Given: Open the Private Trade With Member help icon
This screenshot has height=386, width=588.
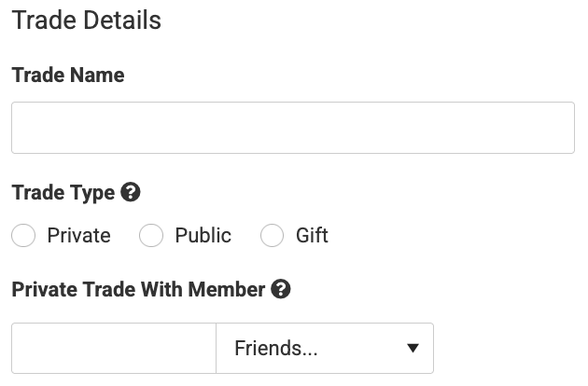Looking at the screenshot, I should [281, 290].
